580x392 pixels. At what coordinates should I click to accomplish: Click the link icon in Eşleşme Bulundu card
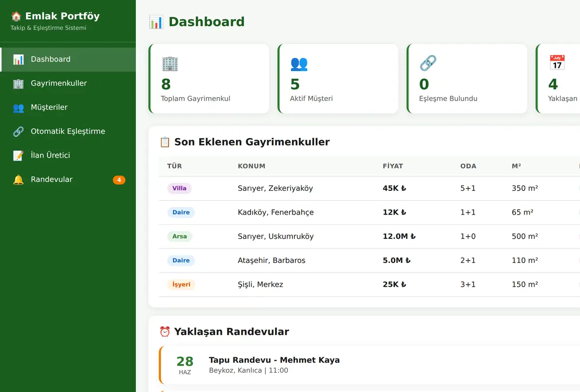[428, 63]
